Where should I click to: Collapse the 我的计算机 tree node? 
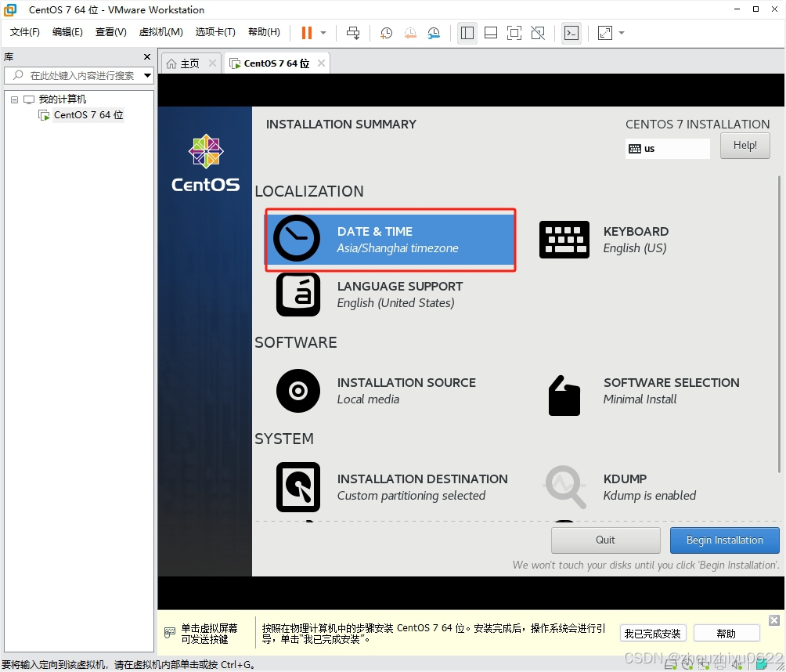[15, 99]
